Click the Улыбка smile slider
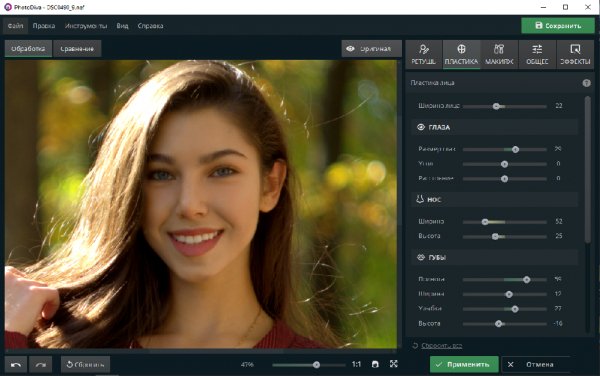600x376 pixels. click(504, 309)
